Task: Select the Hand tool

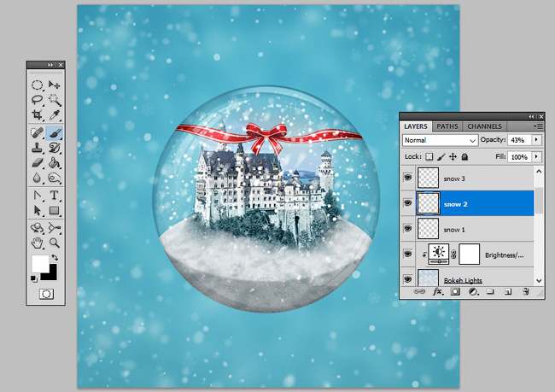Action: click(x=38, y=243)
